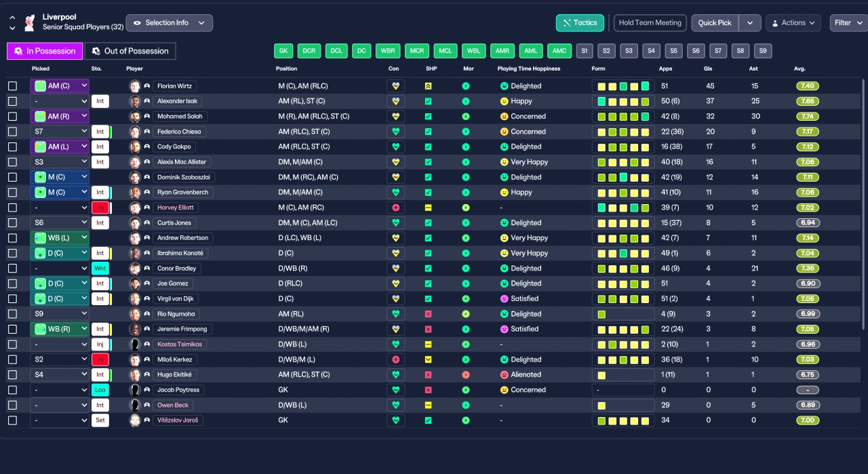Click the 6.75 average rating badge

coord(808,374)
